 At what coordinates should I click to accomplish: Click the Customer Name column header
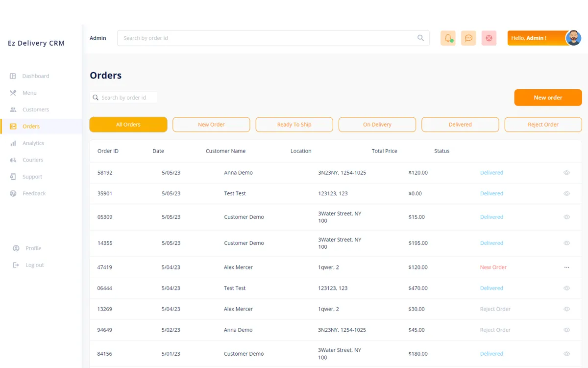(225, 151)
